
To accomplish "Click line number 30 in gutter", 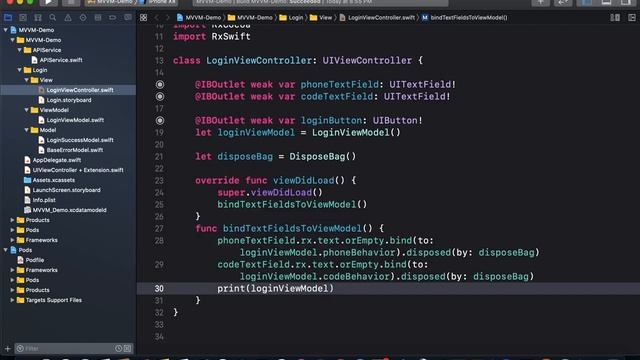I will [159, 289].
